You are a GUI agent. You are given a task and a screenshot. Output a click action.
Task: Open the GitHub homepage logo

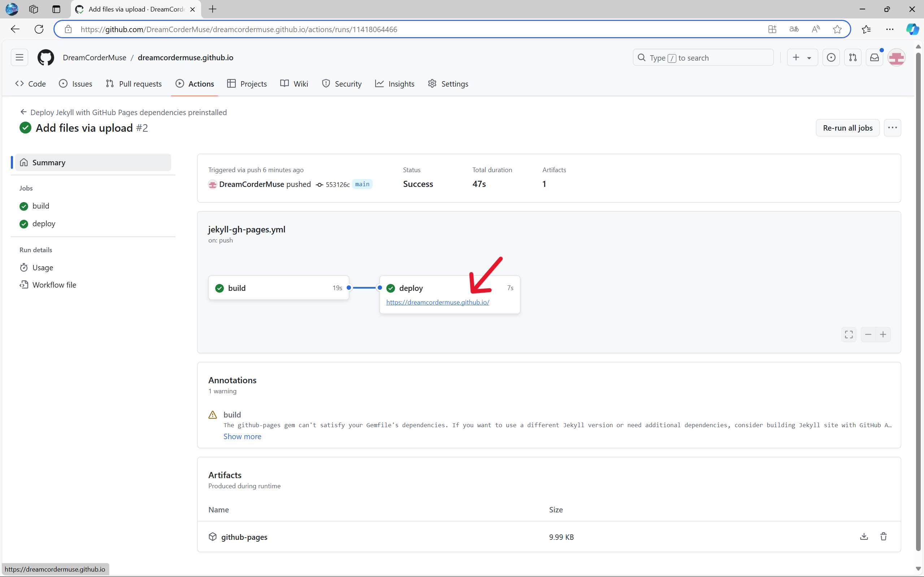point(46,58)
